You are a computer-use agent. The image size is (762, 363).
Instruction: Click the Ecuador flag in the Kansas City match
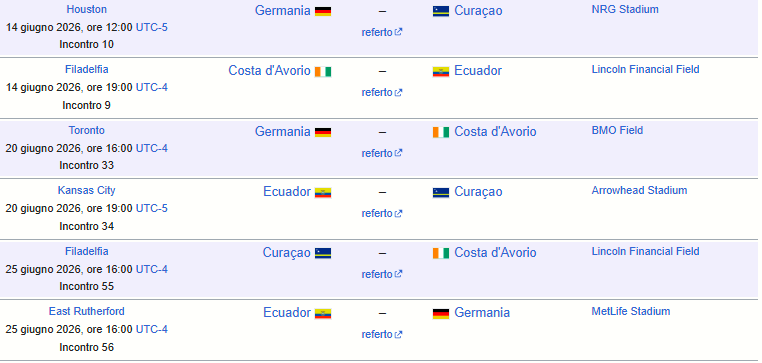coord(323,192)
